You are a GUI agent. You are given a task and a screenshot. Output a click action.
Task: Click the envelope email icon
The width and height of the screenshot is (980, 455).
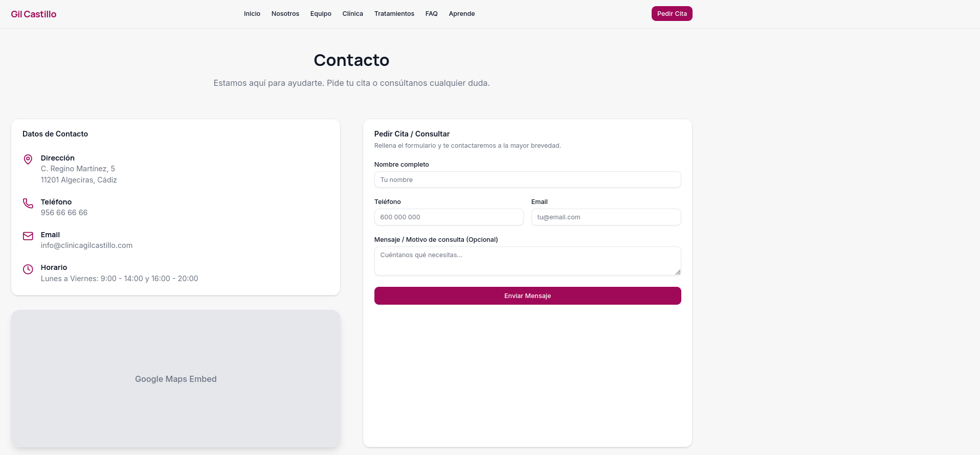coord(28,236)
